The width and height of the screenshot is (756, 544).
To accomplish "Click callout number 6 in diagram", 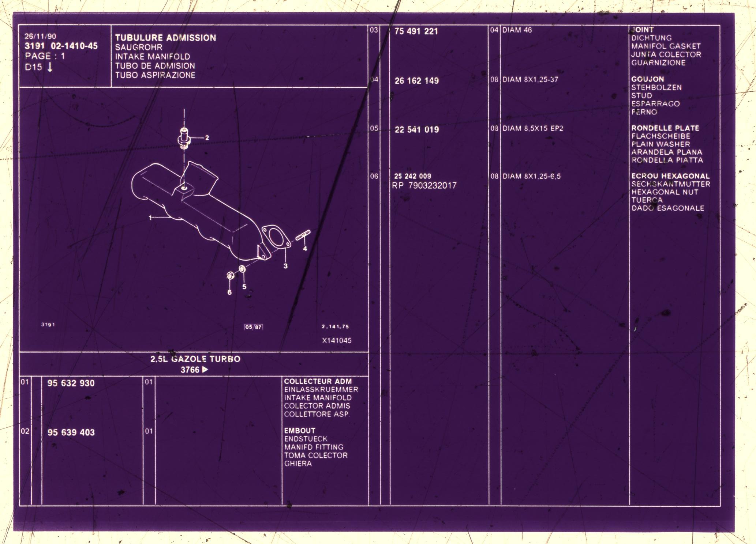I will 229,292.
